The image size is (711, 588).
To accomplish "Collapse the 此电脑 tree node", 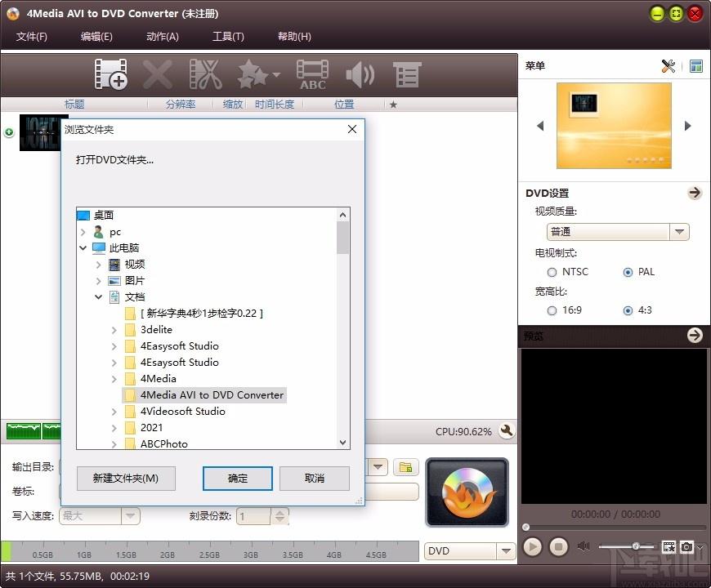I will [83, 247].
